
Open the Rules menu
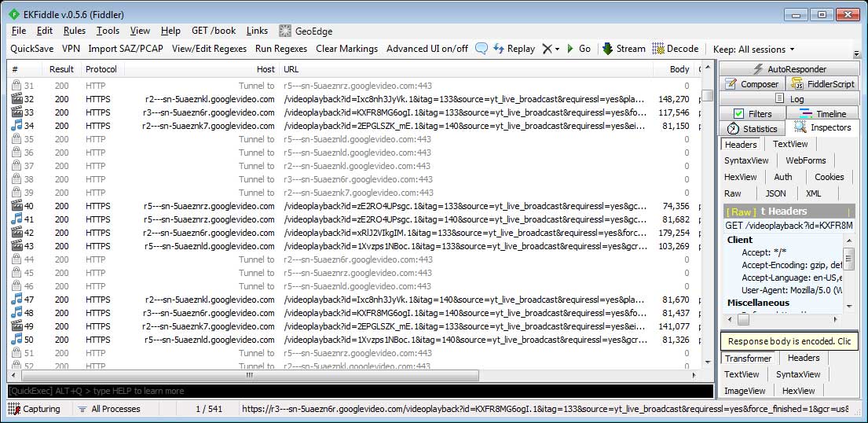(x=74, y=31)
